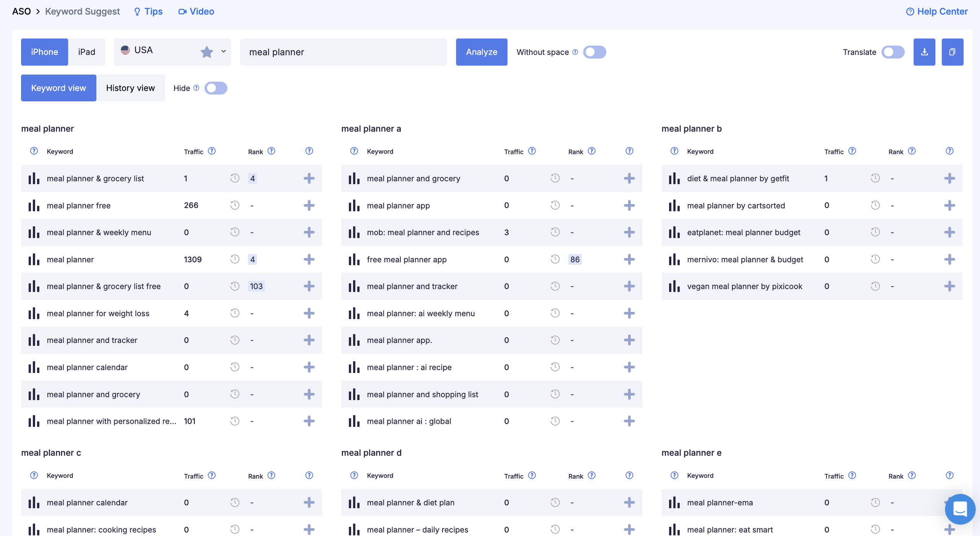Click keyword 'meal planner and shopping list'
Viewport: 980px width, 536px height.
click(x=422, y=394)
